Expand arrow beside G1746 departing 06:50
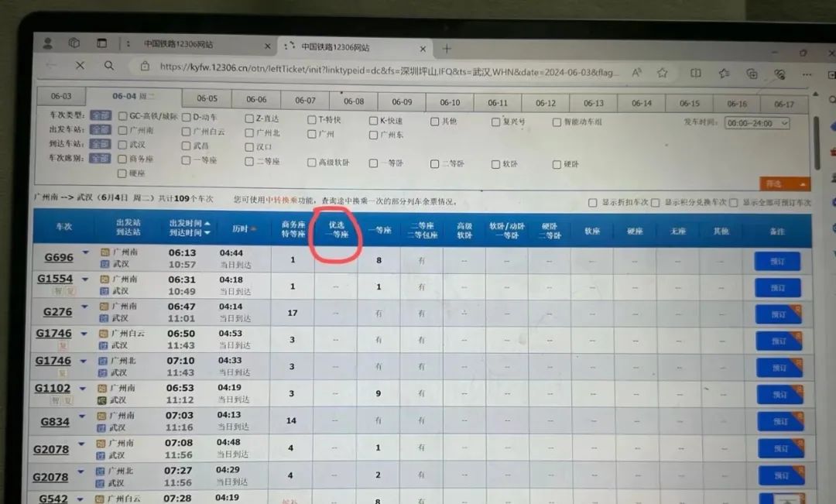Viewport: 836px width, 504px height. 84,334
